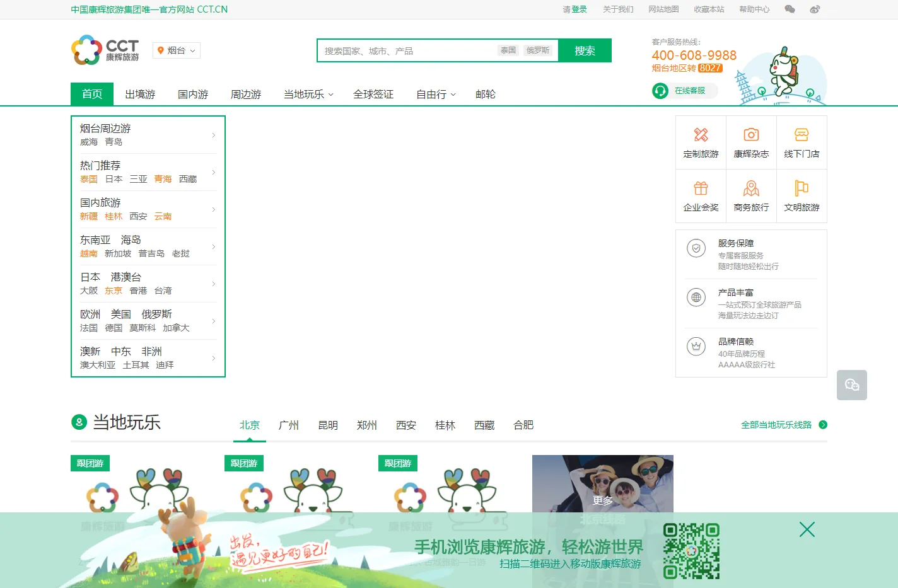The width and height of the screenshot is (898, 588).
Task: Open the 邮轮 navigation item
Action: tap(486, 94)
